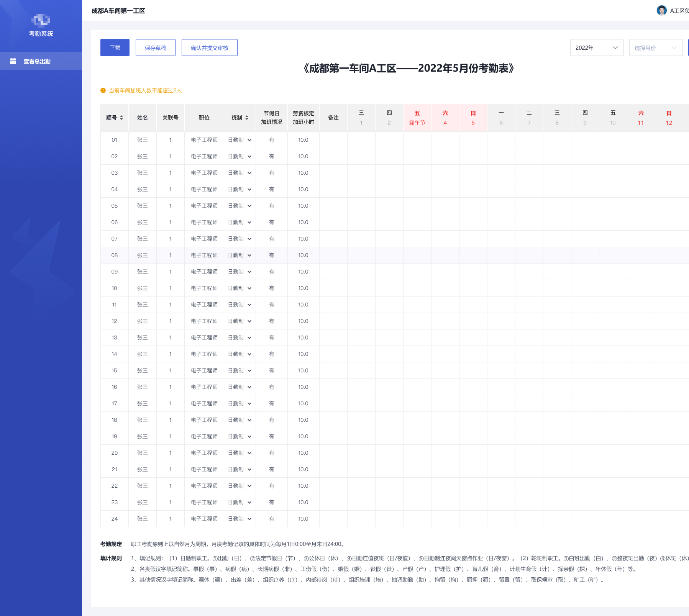Sort by 顺号 using the sort arrows icon

tap(121, 118)
